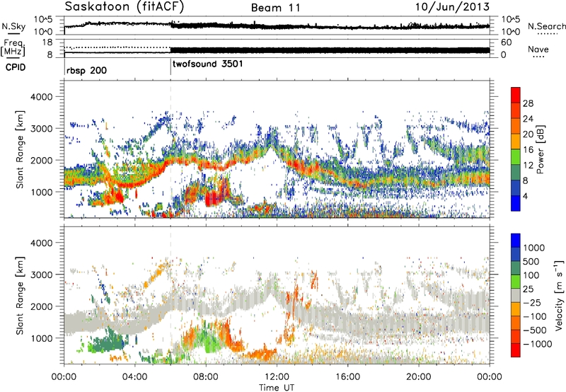This screenshot has width=566, height=392.
Task: Click the Velocity [m s-1] colorbar label
Action: 559,295
